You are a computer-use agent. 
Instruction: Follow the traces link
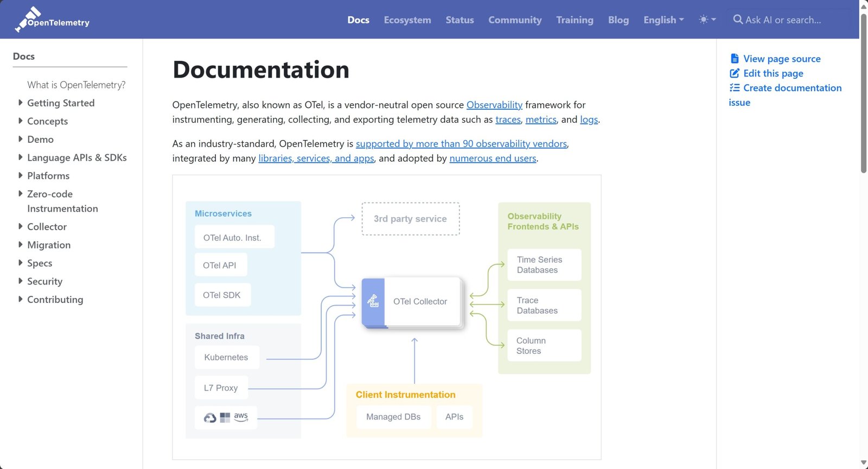(x=508, y=119)
